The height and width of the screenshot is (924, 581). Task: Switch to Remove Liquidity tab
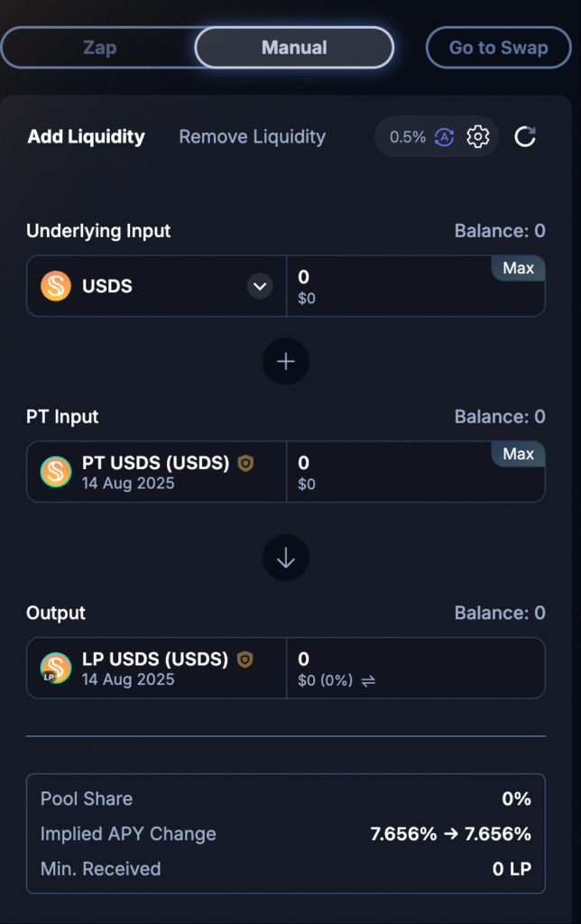[253, 137]
